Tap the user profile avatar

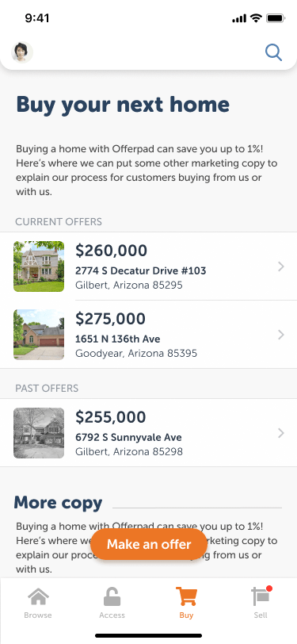coord(22,52)
